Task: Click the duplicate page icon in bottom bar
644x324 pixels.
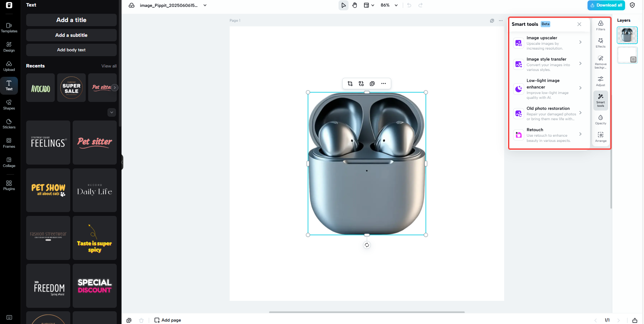Action: coord(129,320)
